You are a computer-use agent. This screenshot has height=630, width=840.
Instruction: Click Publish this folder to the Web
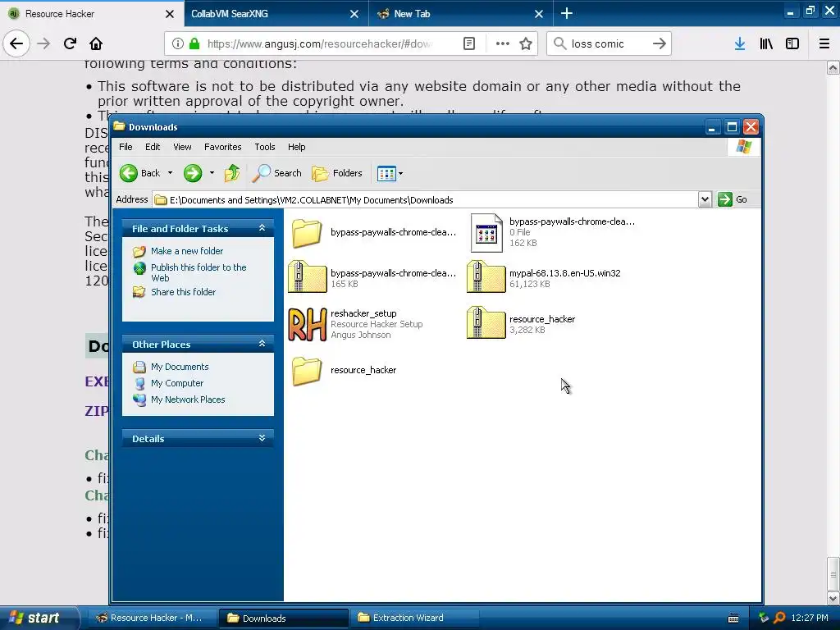click(199, 272)
